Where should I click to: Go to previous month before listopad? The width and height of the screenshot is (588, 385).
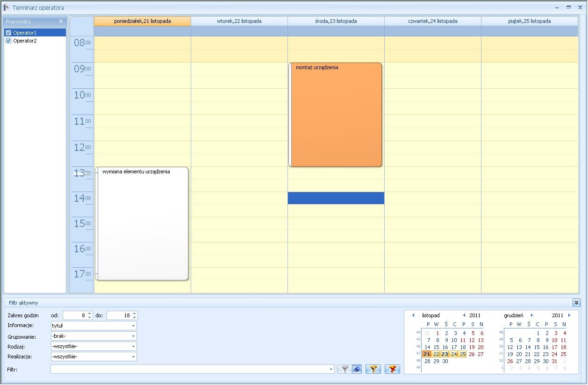click(413, 315)
